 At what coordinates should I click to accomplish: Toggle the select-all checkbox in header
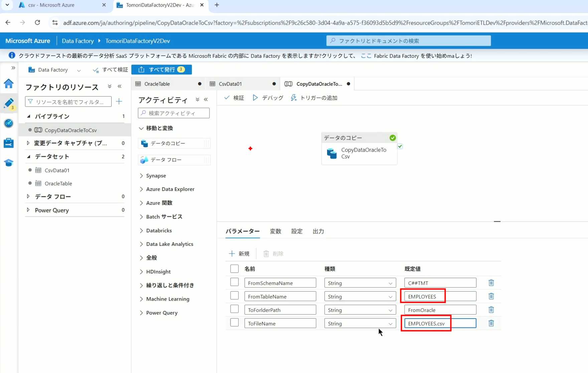pyautogui.click(x=234, y=269)
